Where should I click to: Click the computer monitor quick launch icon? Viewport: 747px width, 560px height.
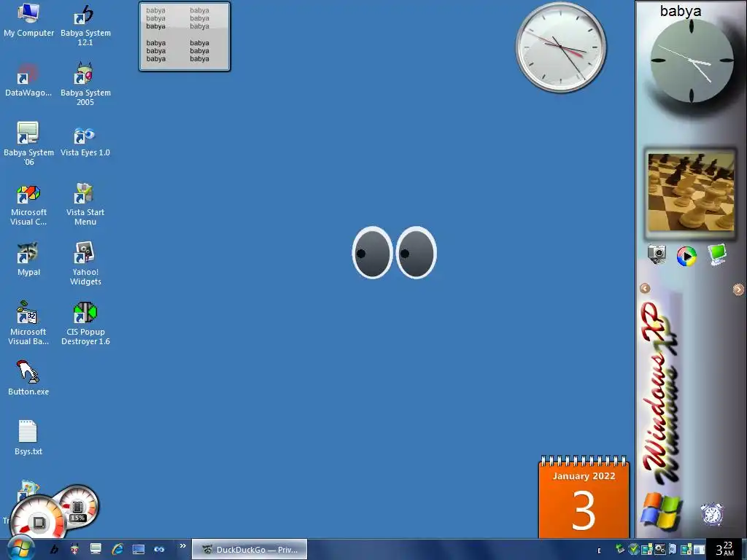[96, 549]
